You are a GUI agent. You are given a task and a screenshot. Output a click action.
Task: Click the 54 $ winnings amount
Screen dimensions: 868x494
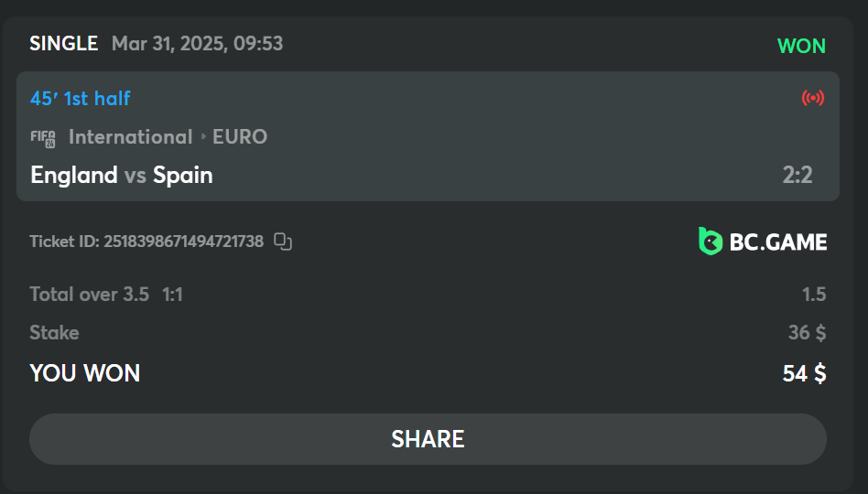point(804,373)
